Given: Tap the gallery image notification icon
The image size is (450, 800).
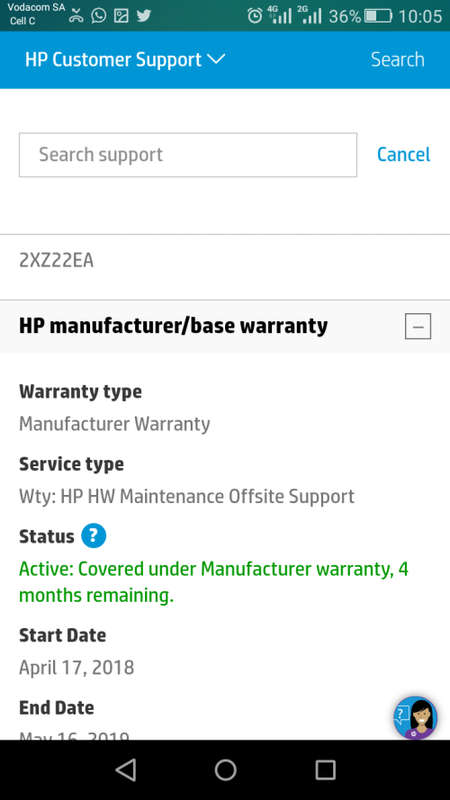Looking at the screenshot, I should pyautogui.click(x=121, y=15).
